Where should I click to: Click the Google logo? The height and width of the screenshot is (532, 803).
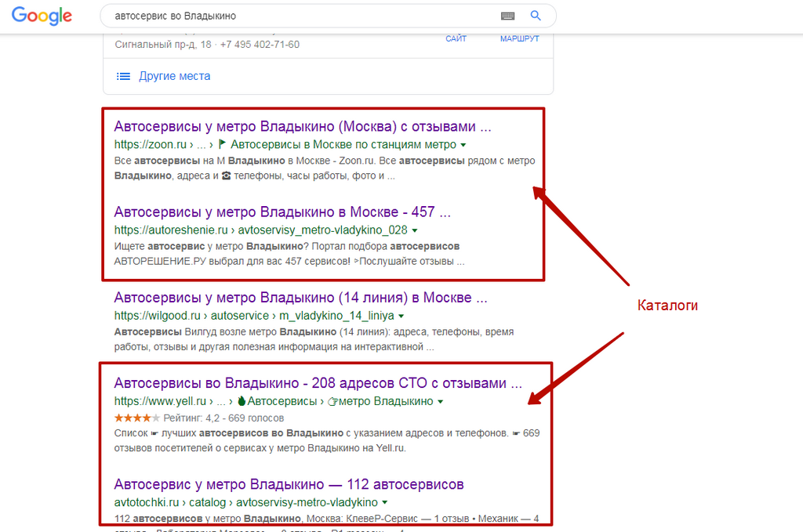tap(42, 16)
